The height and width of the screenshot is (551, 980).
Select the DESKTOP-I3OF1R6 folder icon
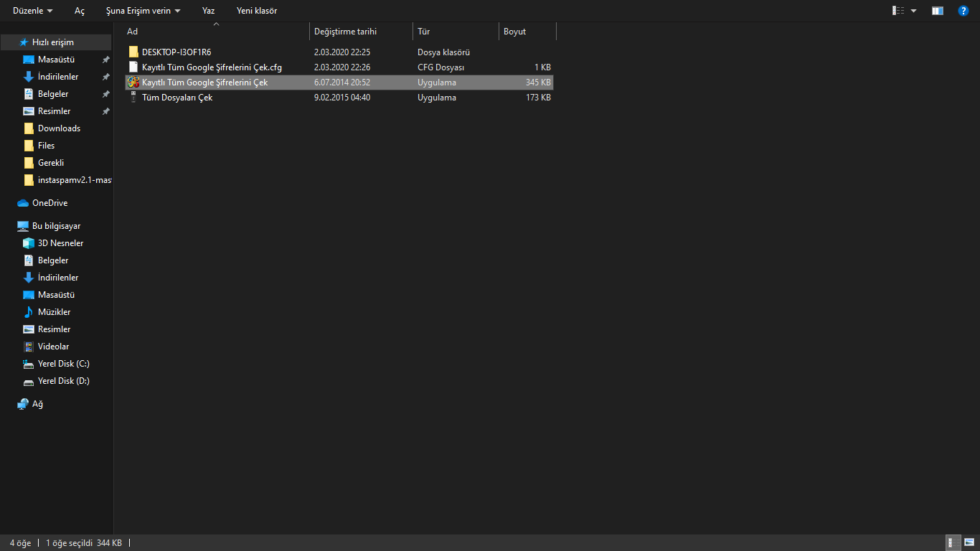133,52
